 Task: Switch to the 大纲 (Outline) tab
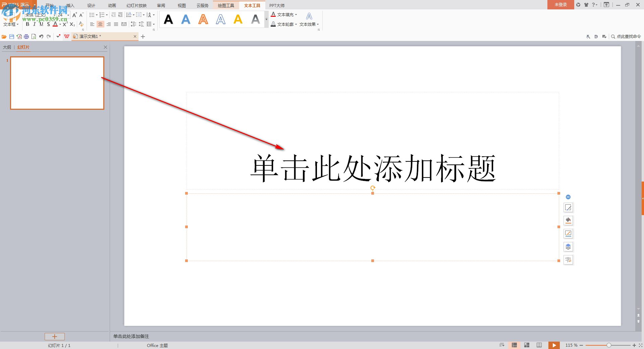coord(6,47)
